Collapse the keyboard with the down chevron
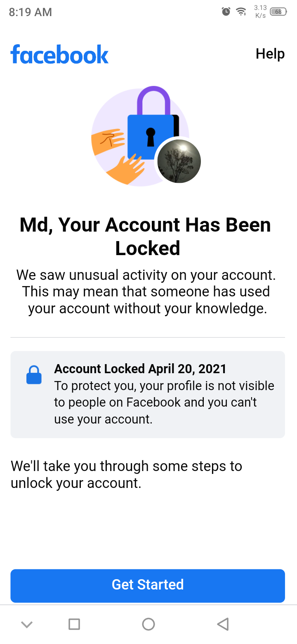 pyautogui.click(x=26, y=624)
